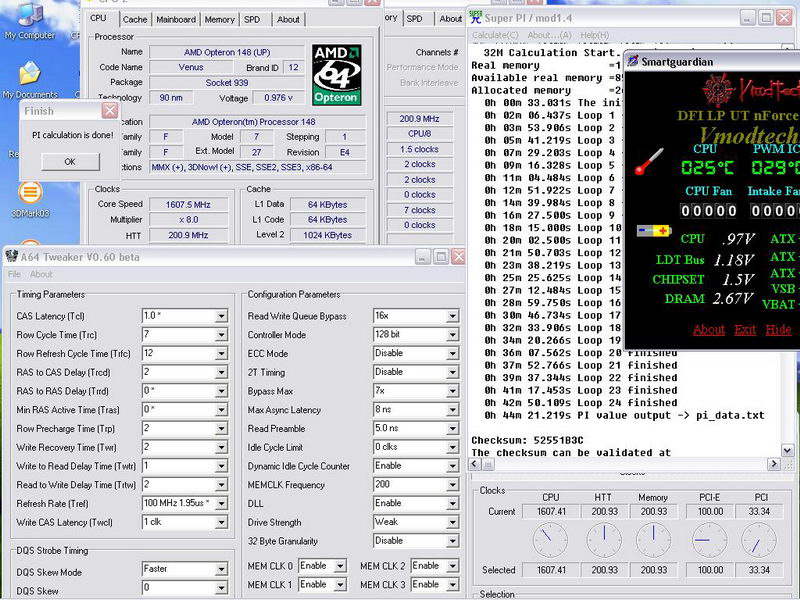Image resolution: width=800 pixels, height=600 pixels.
Task: Expand RAS to CAS Delay (Trcd) dropdown
Action: (221, 372)
